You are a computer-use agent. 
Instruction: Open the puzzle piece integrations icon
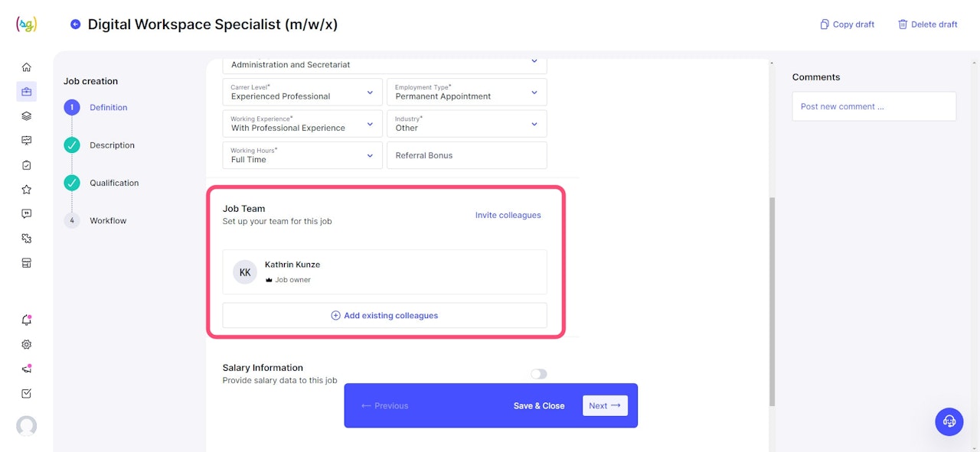(26, 239)
